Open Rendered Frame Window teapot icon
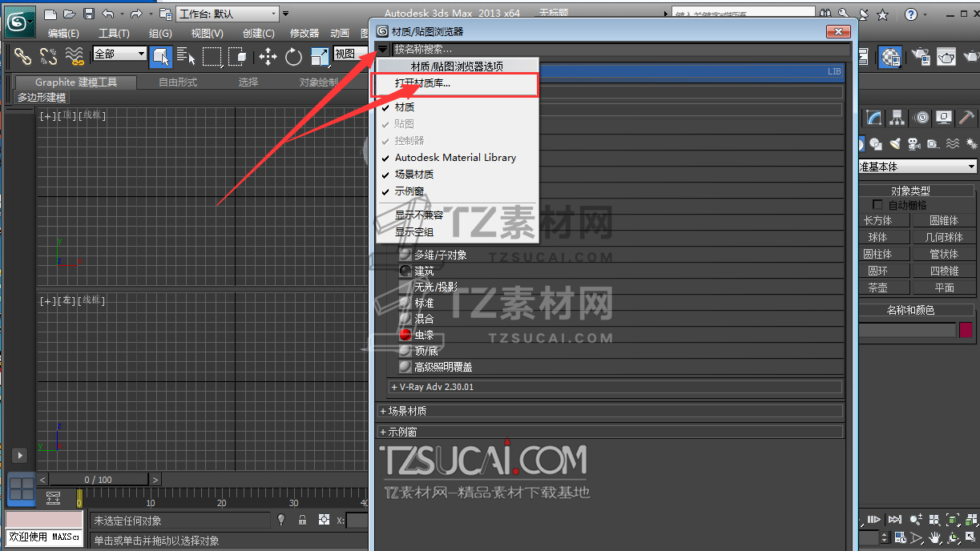Viewport: 980px width, 551px height. tap(947, 57)
